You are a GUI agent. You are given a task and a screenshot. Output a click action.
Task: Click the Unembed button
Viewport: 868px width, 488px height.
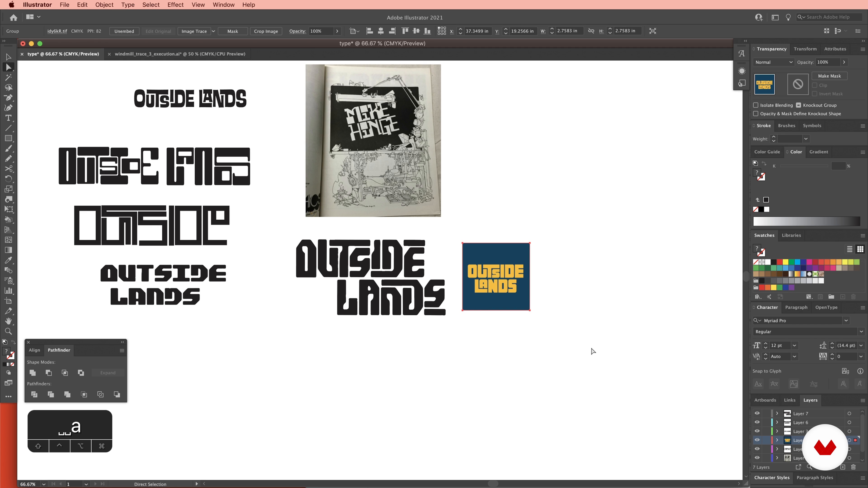tap(124, 31)
